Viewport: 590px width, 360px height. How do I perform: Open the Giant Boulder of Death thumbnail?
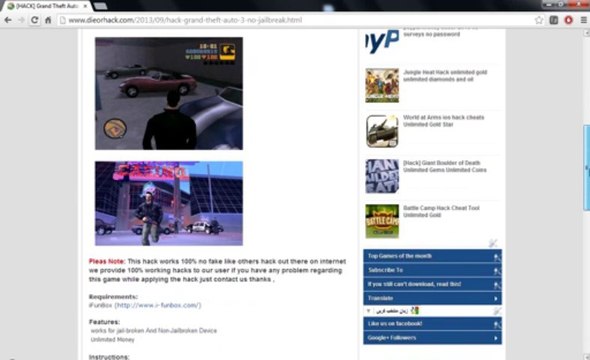(x=382, y=176)
